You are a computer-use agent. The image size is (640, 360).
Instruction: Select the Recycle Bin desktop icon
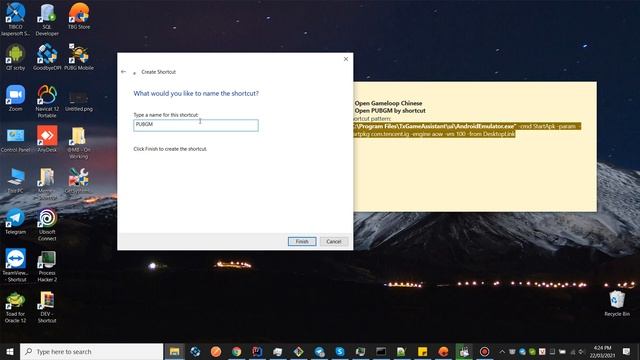617,303
